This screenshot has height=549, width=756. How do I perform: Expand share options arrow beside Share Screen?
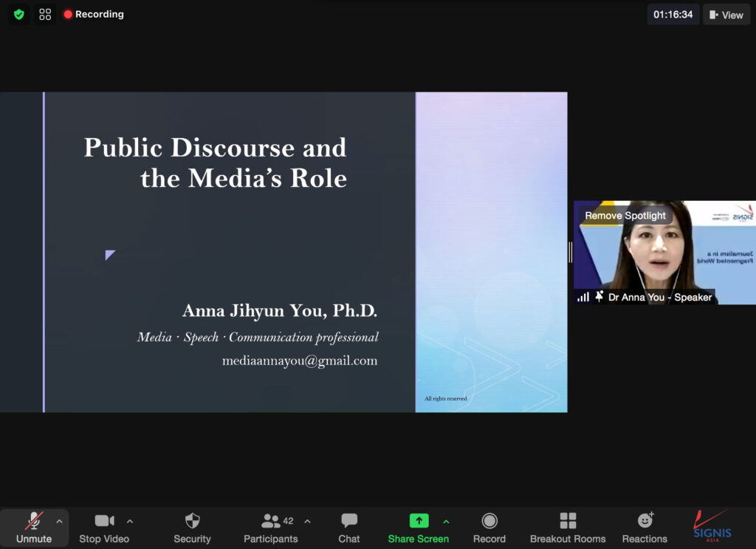click(446, 521)
